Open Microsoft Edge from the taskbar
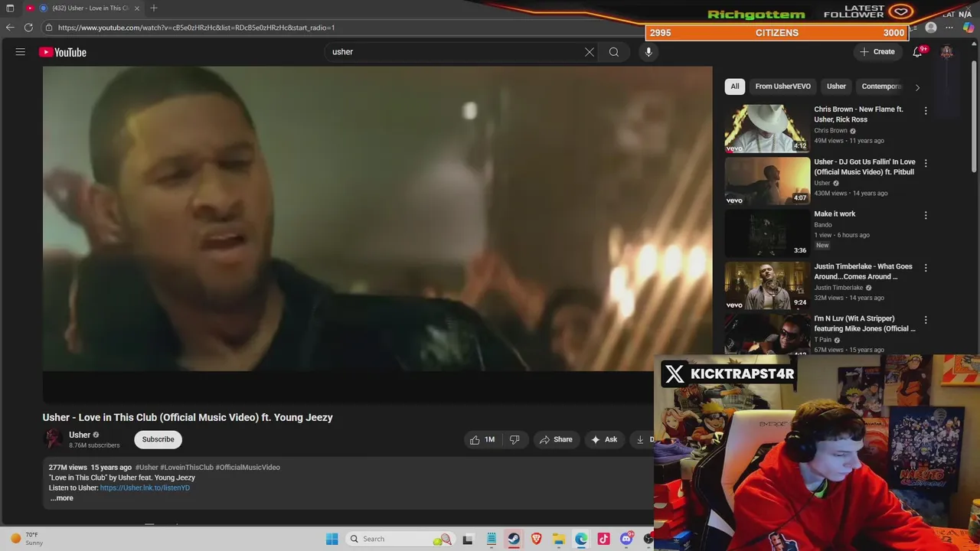 [582, 539]
